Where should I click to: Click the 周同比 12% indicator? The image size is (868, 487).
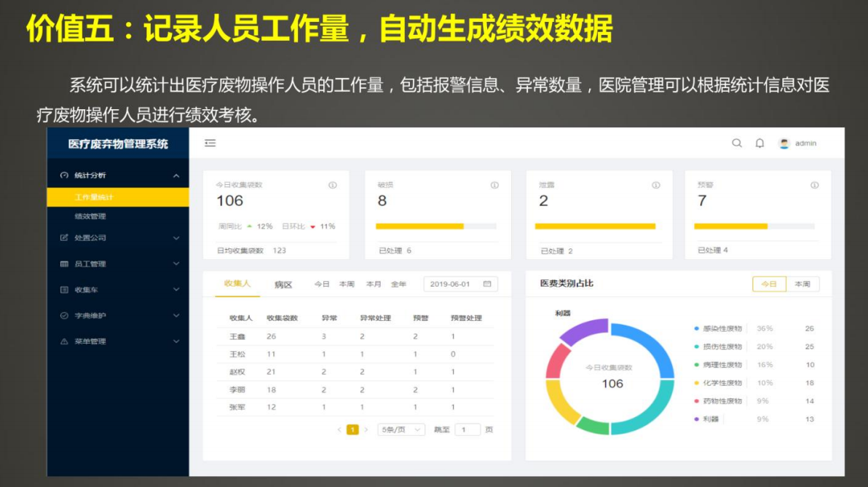pos(245,226)
